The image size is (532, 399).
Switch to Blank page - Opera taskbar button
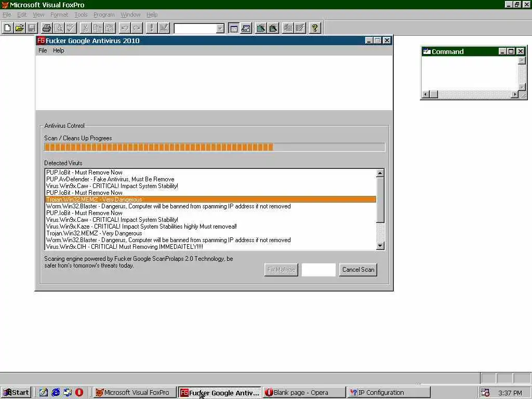(x=304, y=393)
